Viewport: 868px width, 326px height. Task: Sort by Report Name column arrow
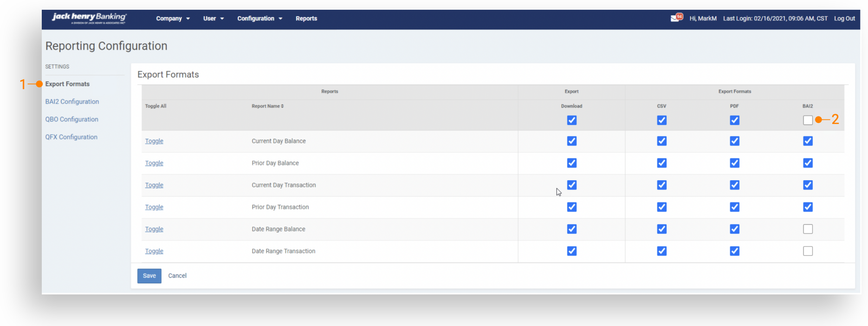click(x=282, y=106)
